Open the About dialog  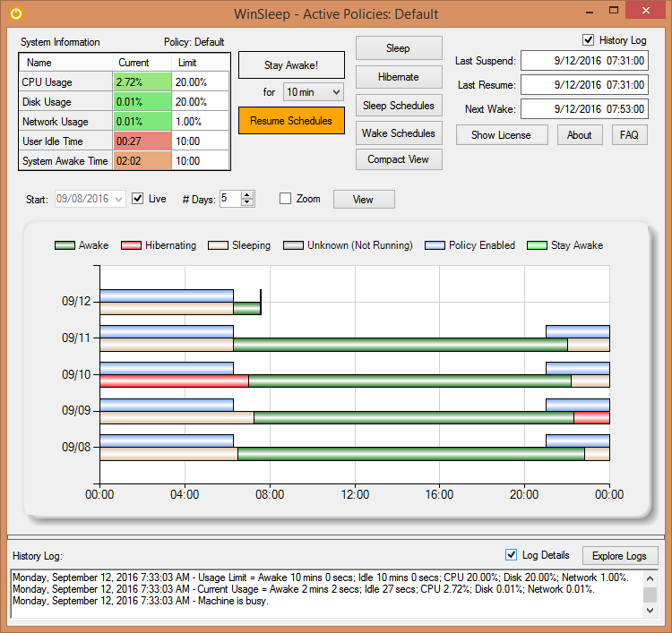[x=580, y=135]
